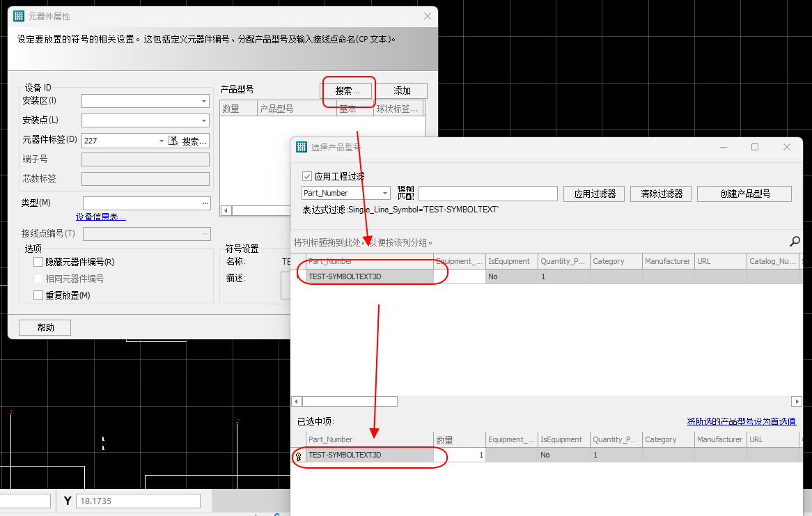
Task: Click Manufacturer column header in upper grid
Action: [x=668, y=261]
